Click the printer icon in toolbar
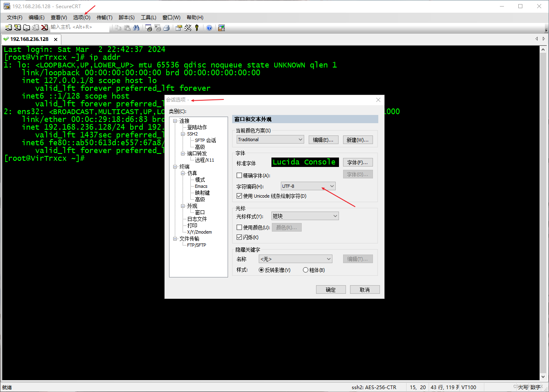This screenshot has height=392, width=549. pyautogui.click(x=167, y=28)
